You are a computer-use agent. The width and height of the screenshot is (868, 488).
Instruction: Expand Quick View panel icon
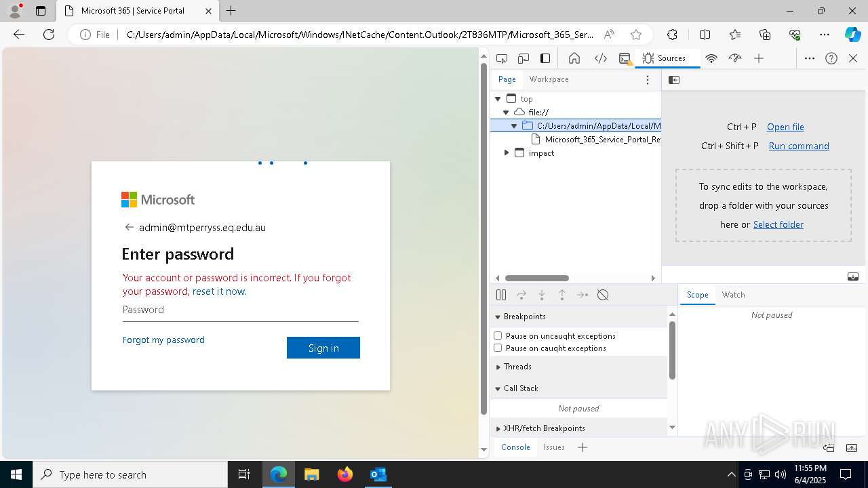pos(853,447)
